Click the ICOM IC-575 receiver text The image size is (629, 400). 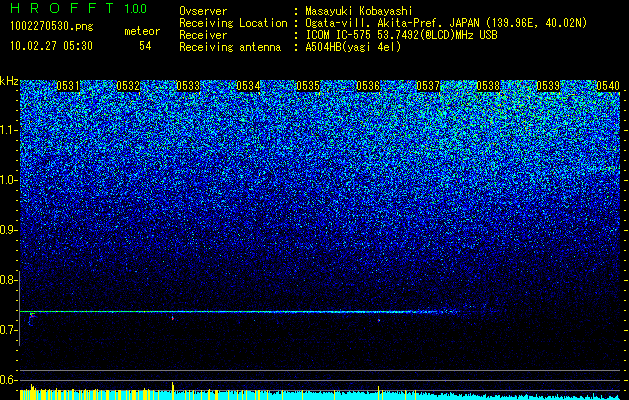coord(401,35)
